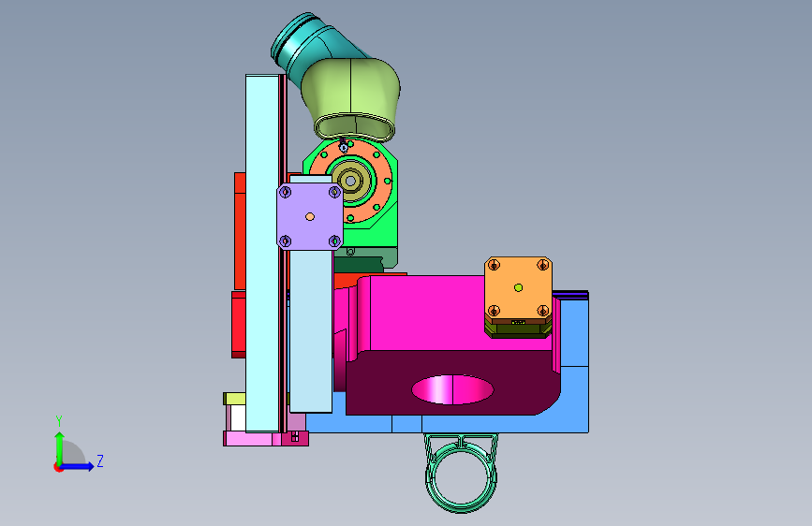Viewport: 812px width, 526px height.
Task: Select the brass hub in center of flange
Action: [x=351, y=181]
